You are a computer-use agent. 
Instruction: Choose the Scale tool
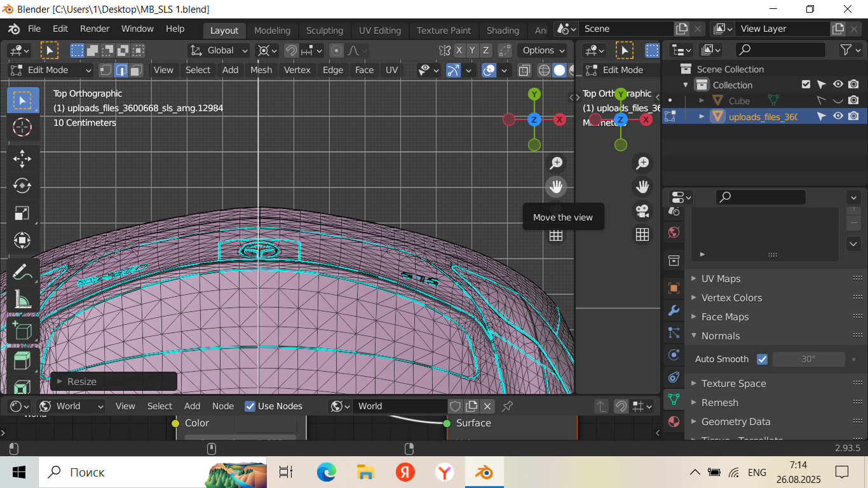[x=22, y=213]
